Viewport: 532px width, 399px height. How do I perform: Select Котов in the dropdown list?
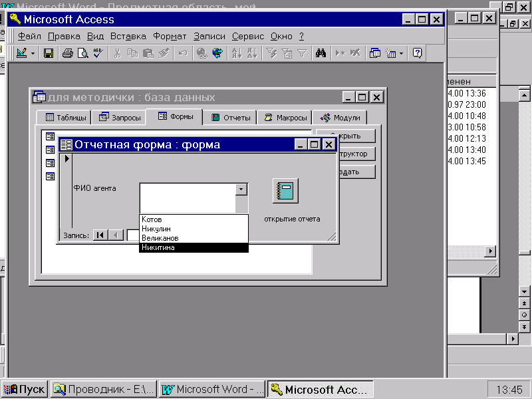tap(194, 219)
